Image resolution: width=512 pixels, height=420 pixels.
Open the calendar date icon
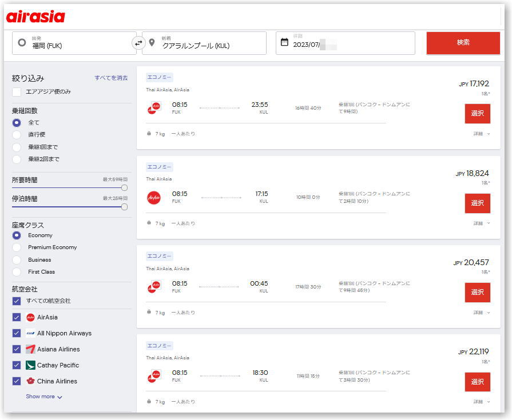click(284, 42)
